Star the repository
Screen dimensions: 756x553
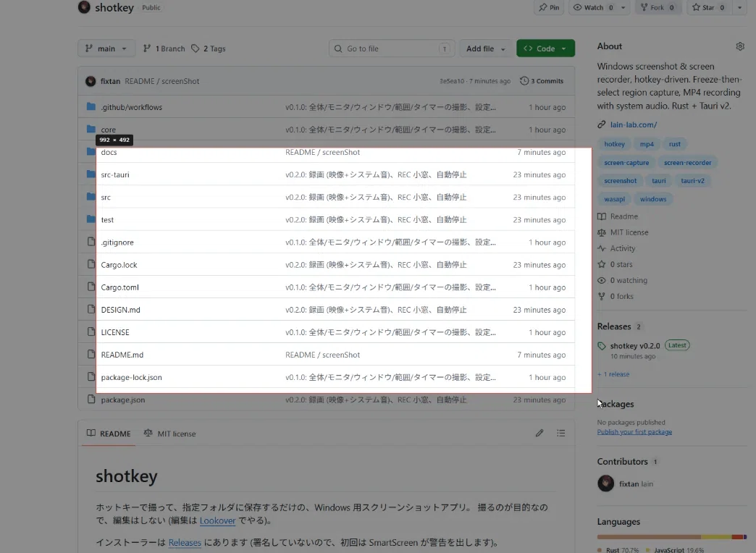pyautogui.click(x=708, y=7)
